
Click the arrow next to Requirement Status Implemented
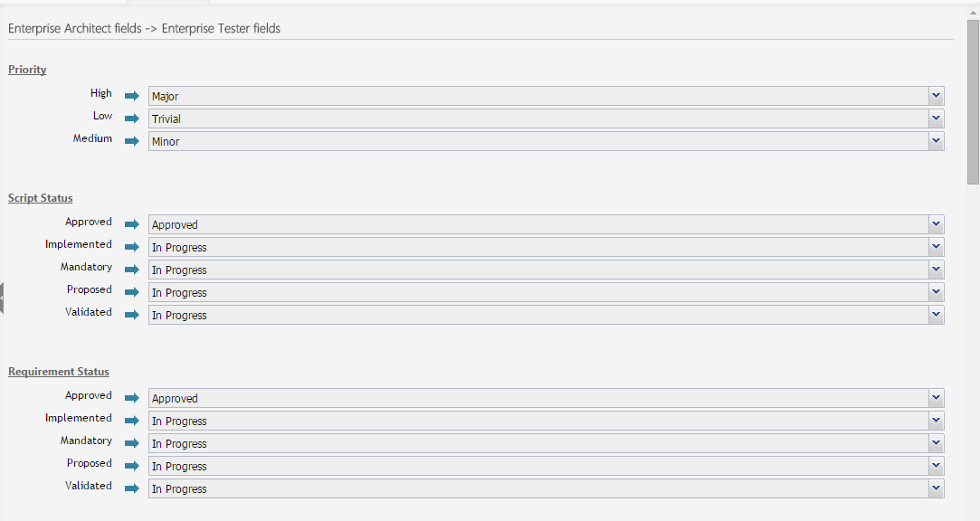click(131, 421)
